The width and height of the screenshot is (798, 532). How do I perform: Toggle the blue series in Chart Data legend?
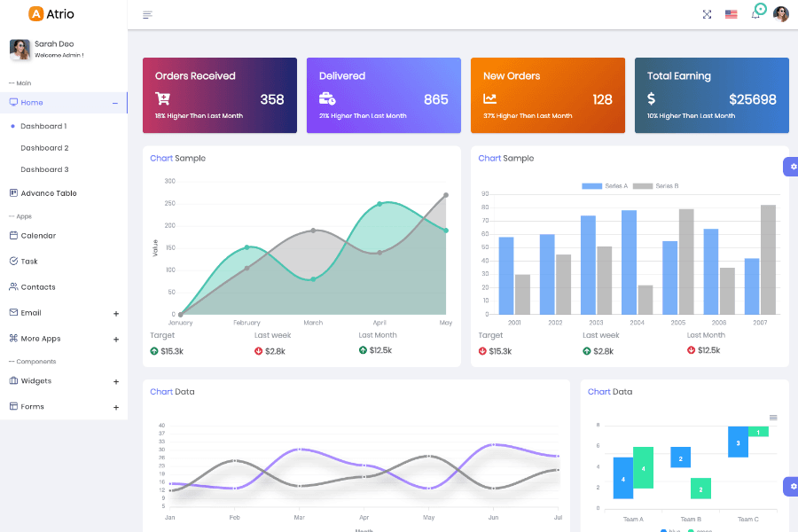(665, 529)
